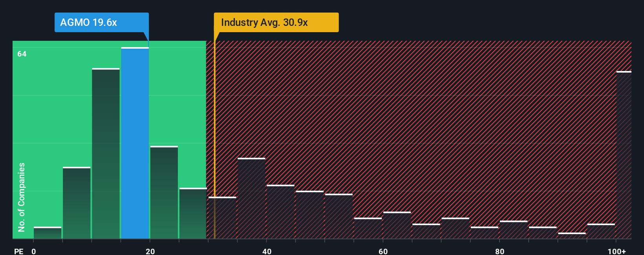Click the bar for PE 60 to 65
This screenshot has height=255, width=644.
pyautogui.click(x=397, y=225)
